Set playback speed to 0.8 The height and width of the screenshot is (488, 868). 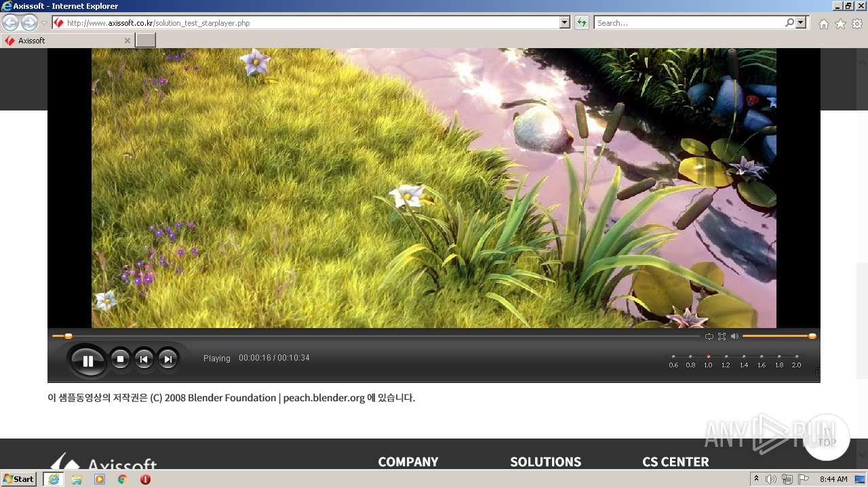(x=690, y=361)
